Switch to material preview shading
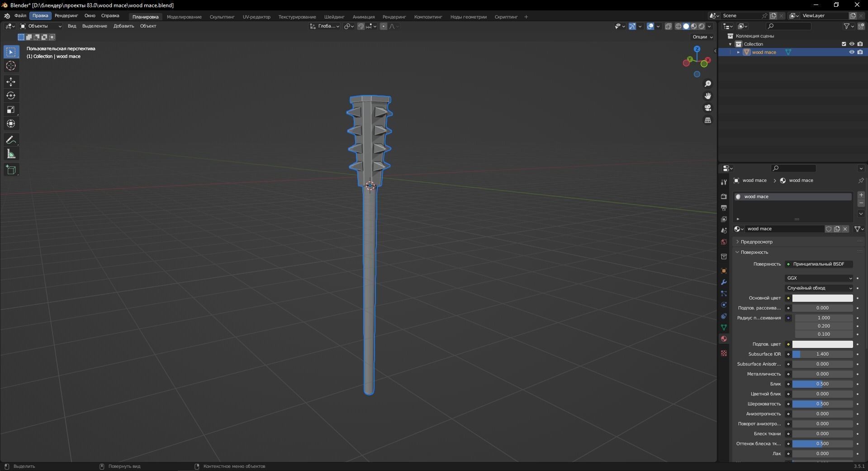 coord(694,26)
